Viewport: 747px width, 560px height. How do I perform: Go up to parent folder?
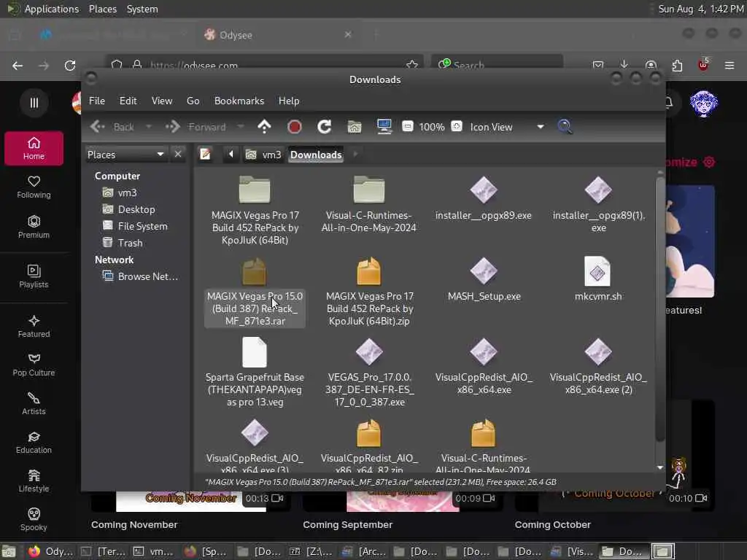(264, 127)
